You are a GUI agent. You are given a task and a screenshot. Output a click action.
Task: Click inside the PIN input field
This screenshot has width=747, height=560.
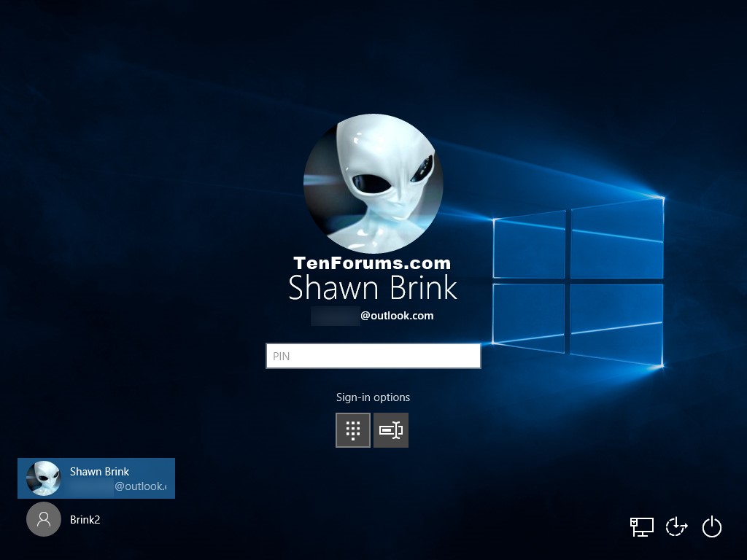point(373,356)
